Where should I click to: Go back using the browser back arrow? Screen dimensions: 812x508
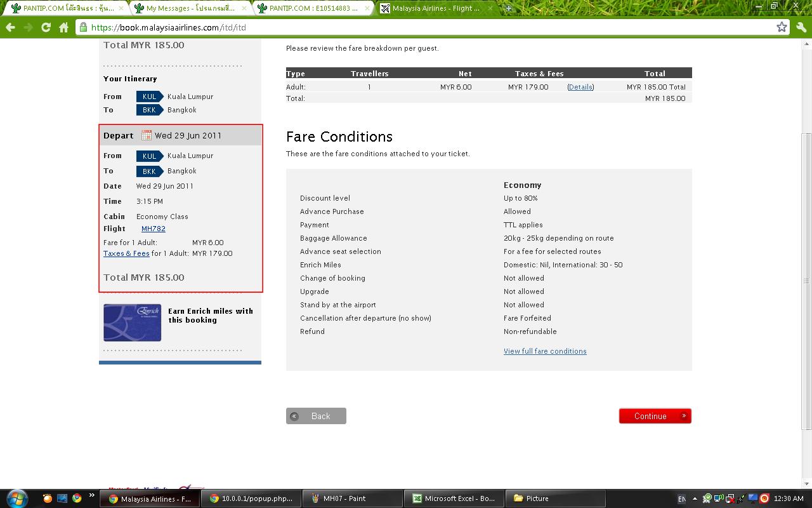[10, 27]
